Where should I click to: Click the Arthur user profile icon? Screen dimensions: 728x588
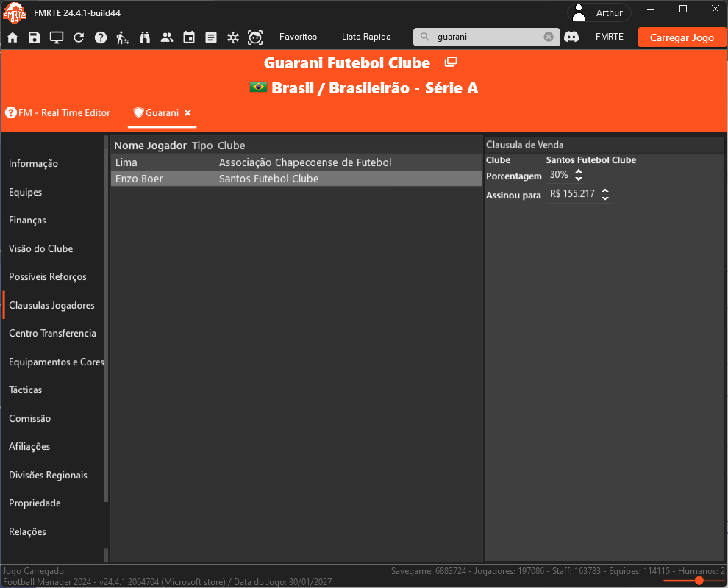point(579,12)
